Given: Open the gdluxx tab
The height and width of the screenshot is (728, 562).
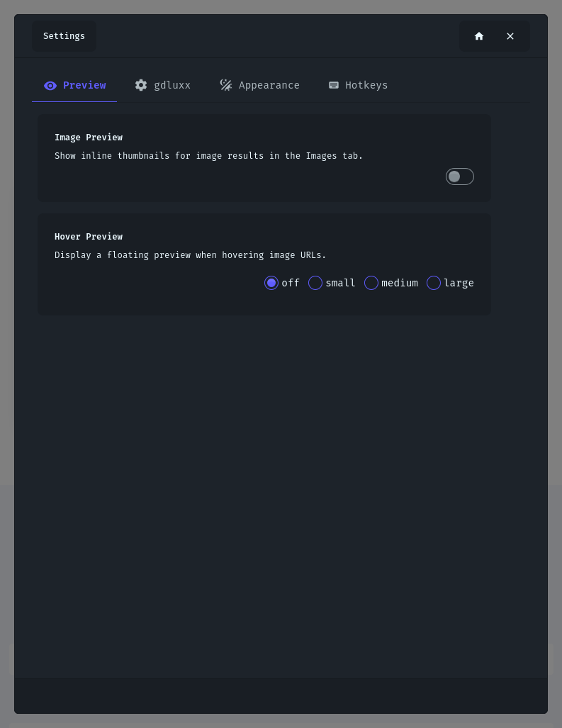Looking at the screenshot, I should [172, 85].
